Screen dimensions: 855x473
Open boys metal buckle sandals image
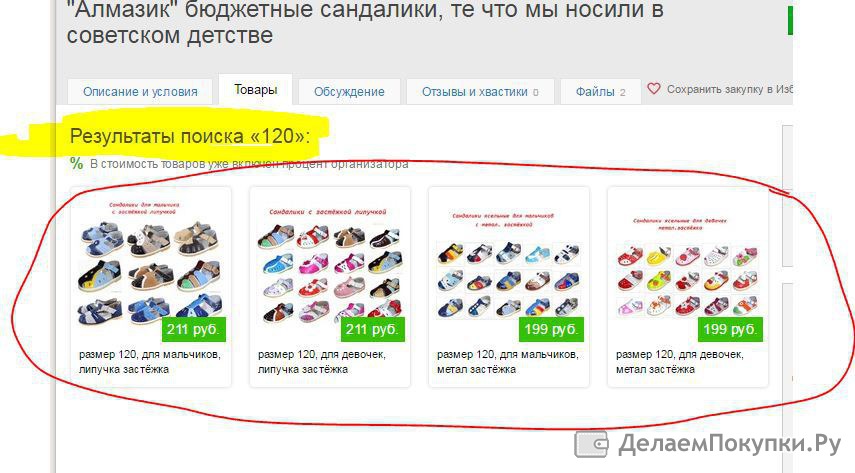[508, 265]
